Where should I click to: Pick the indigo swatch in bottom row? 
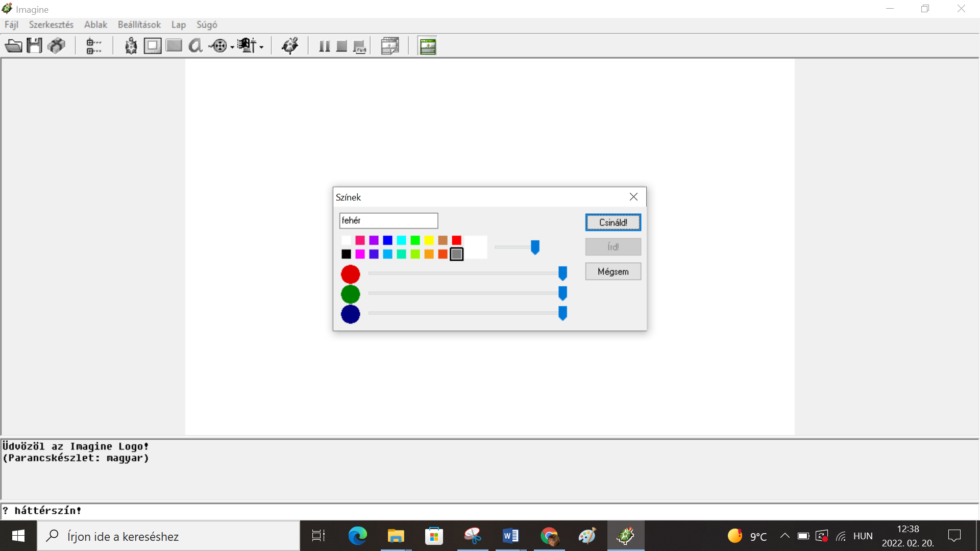pyautogui.click(x=374, y=254)
